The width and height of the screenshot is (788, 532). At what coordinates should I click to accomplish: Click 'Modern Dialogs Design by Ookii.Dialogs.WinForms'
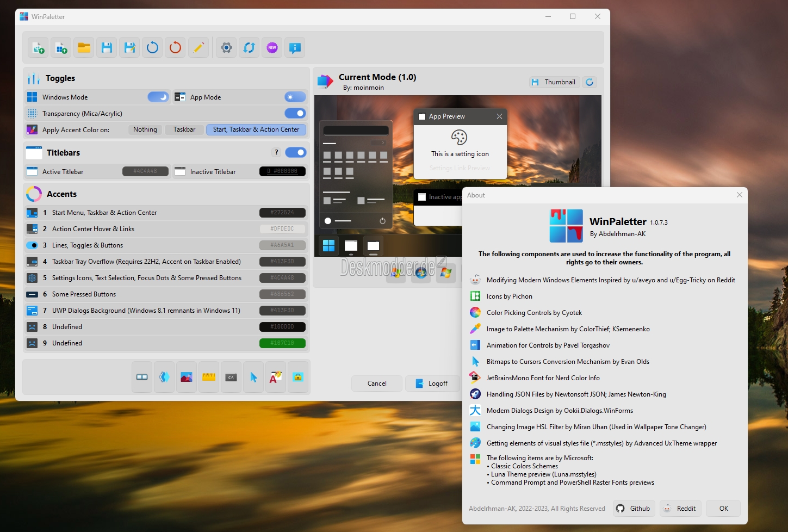pos(560,411)
